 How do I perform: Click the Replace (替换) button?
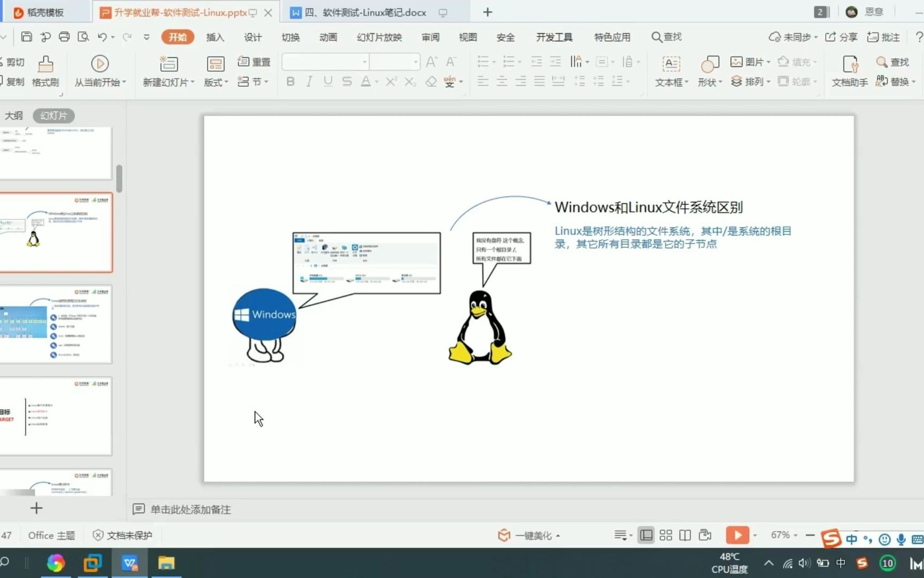pyautogui.click(x=895, y=81)
